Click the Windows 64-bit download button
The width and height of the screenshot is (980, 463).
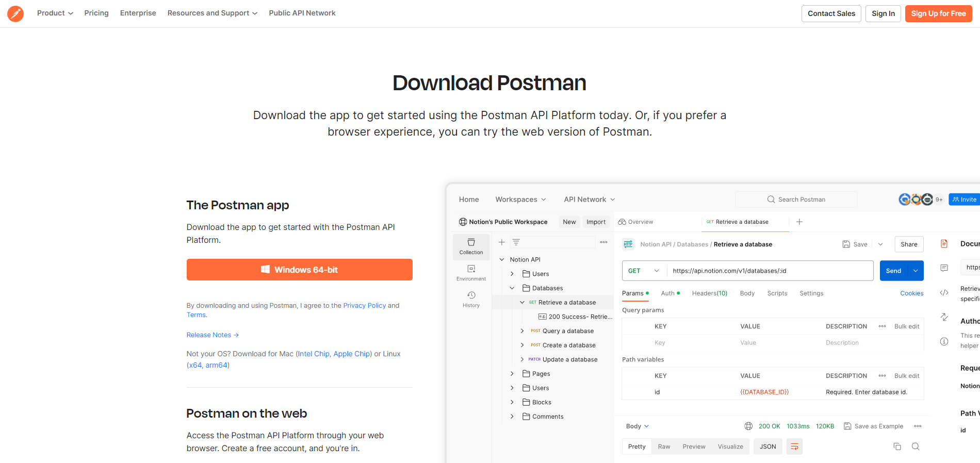299,270
